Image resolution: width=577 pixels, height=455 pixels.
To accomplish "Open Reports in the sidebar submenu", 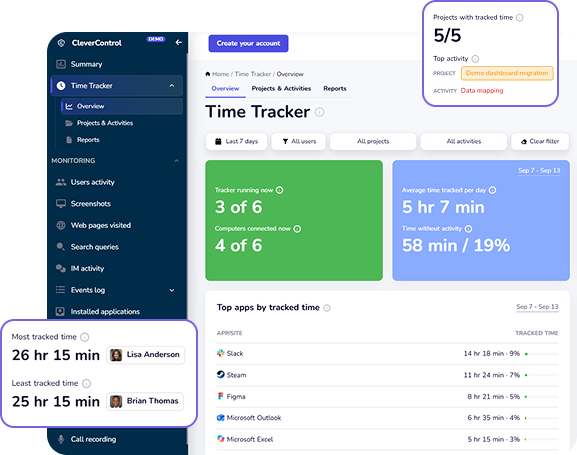I will 88,140.
